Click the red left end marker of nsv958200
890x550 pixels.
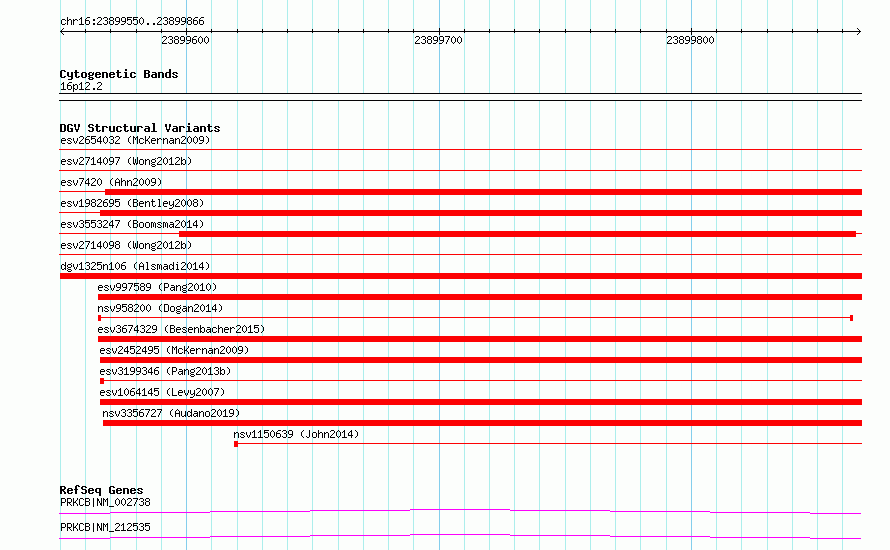pos(99,318)
